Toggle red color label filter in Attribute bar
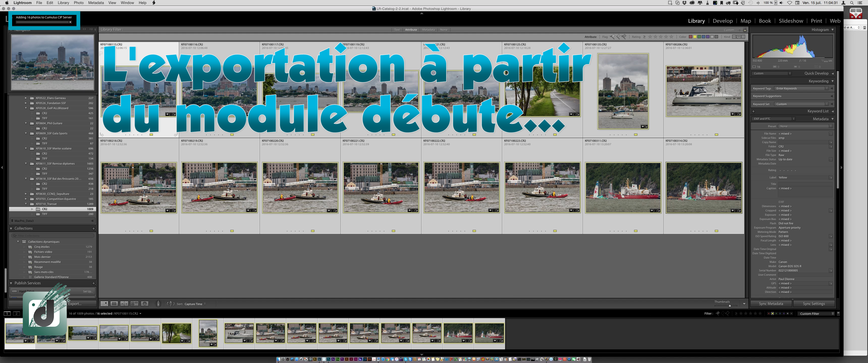868x363 pixels. point(690,37)
